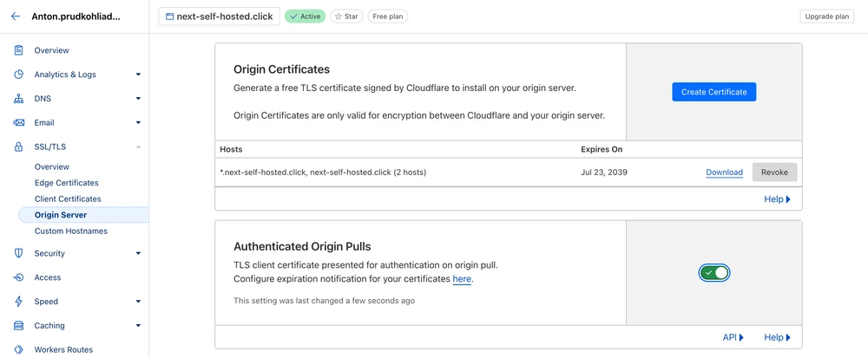The height and width of the screenshot is (358, 868).
Task: Click the Speed lightning bolt icon
Action: point(18,302)
